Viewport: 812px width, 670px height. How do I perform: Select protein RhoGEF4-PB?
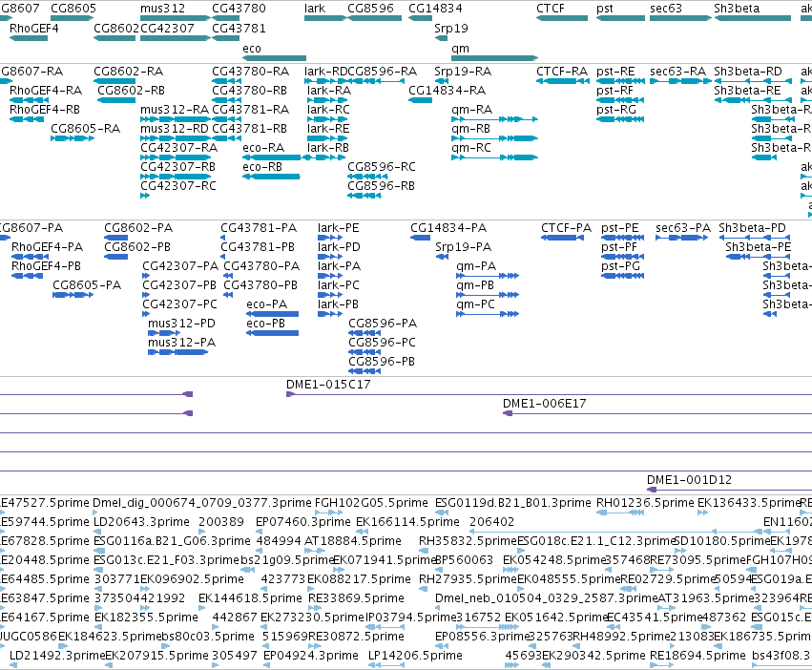click(46, 266)
